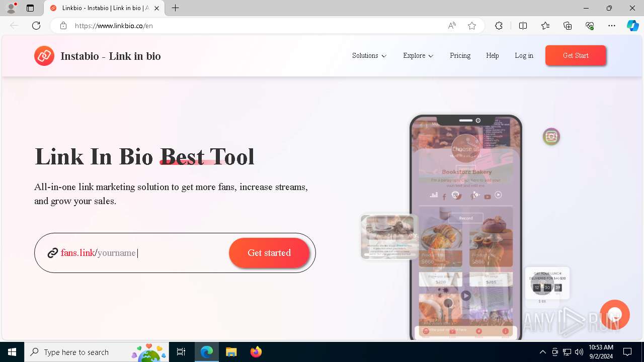Refresh the page

coord(36,26)
